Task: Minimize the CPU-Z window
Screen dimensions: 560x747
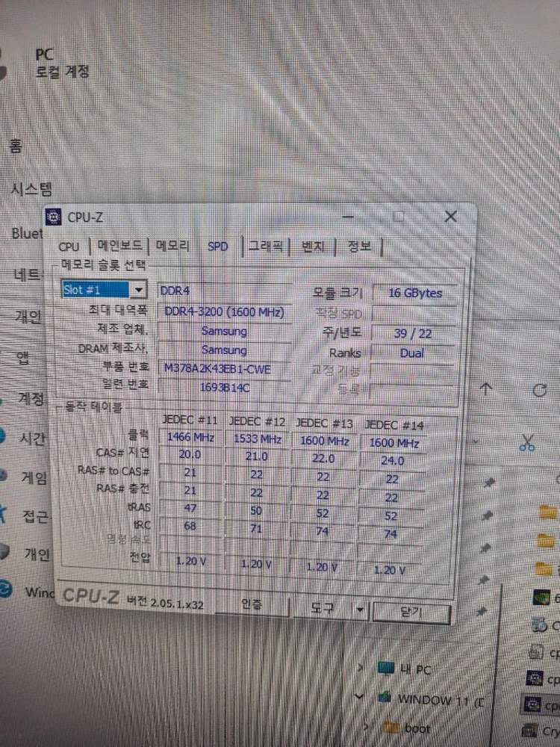Action: click(x=348, y=217)
